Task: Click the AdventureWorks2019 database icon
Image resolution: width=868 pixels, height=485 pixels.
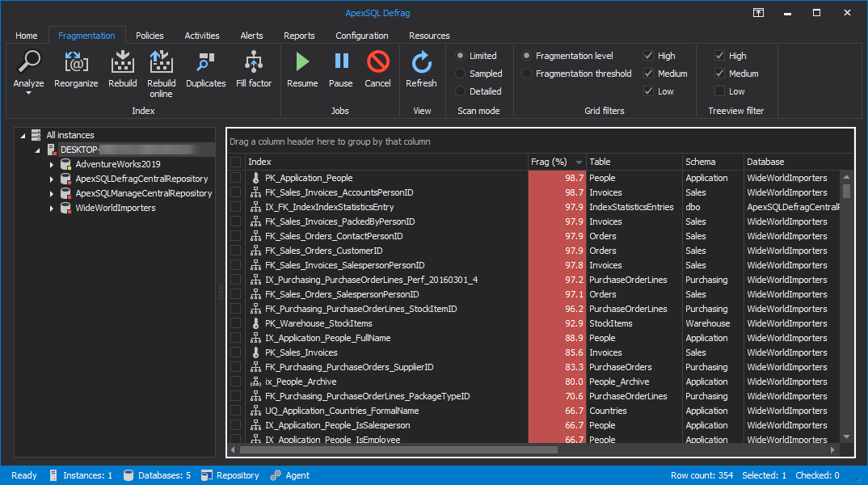Action: point(65,164)
